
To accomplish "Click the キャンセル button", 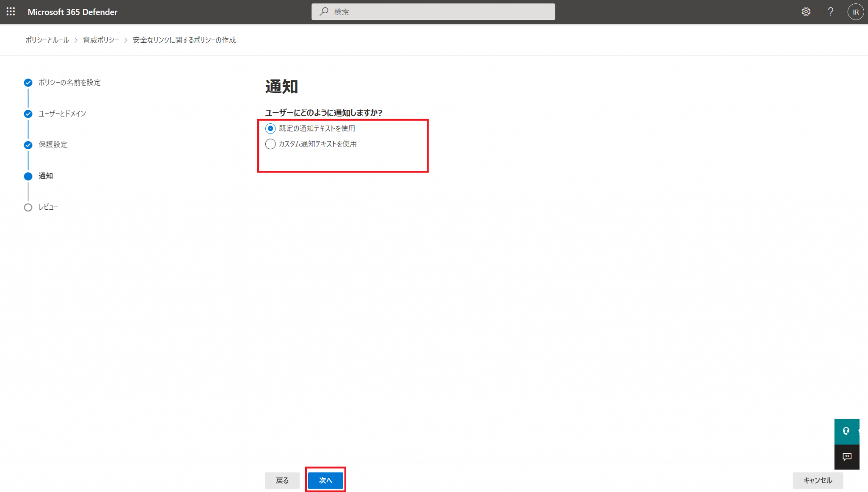I will (818, 480).
